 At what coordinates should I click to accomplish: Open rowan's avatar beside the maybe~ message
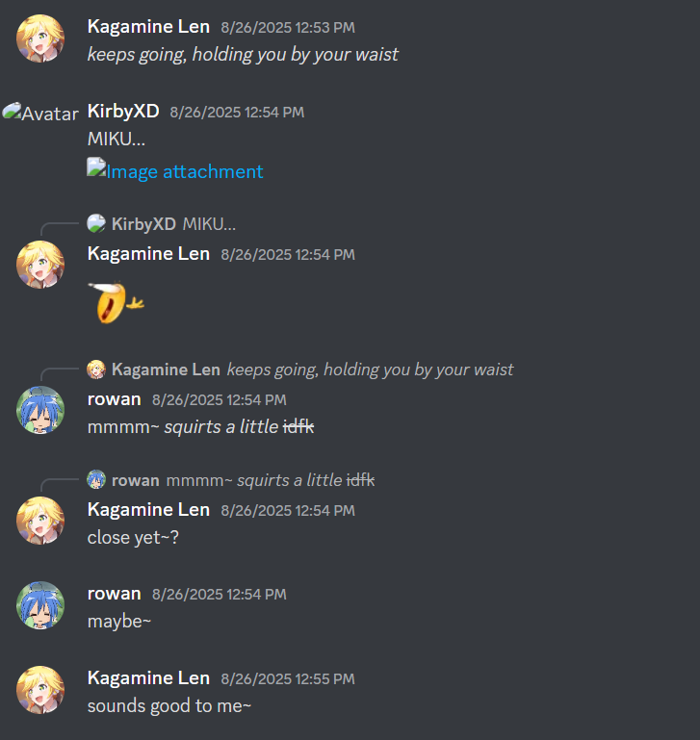[x=40, y=605]
